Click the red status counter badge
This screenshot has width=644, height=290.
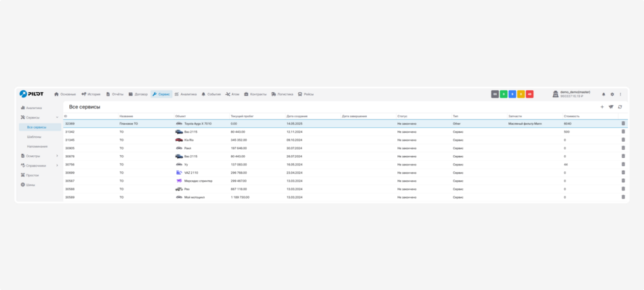529,94
